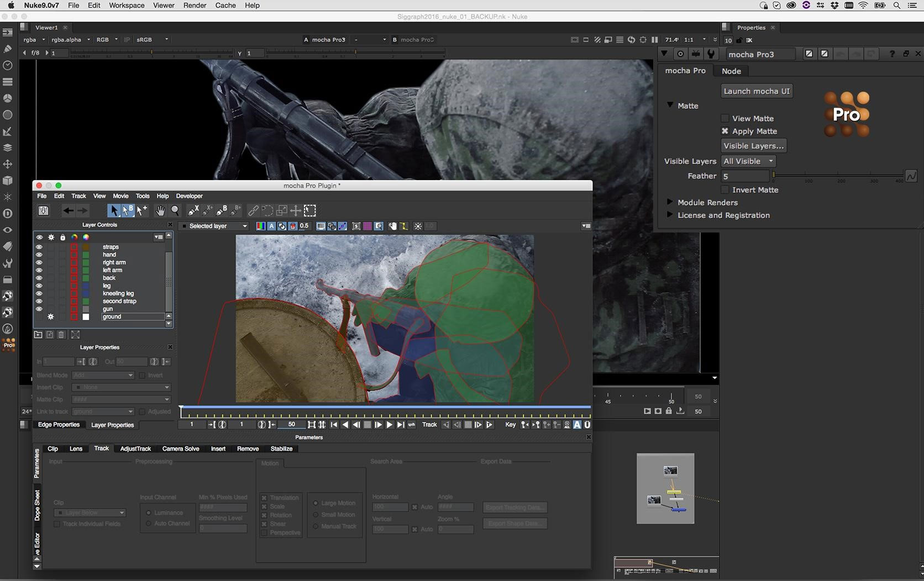
Task: Expand the Module Renders section
Action: (670, 202)
